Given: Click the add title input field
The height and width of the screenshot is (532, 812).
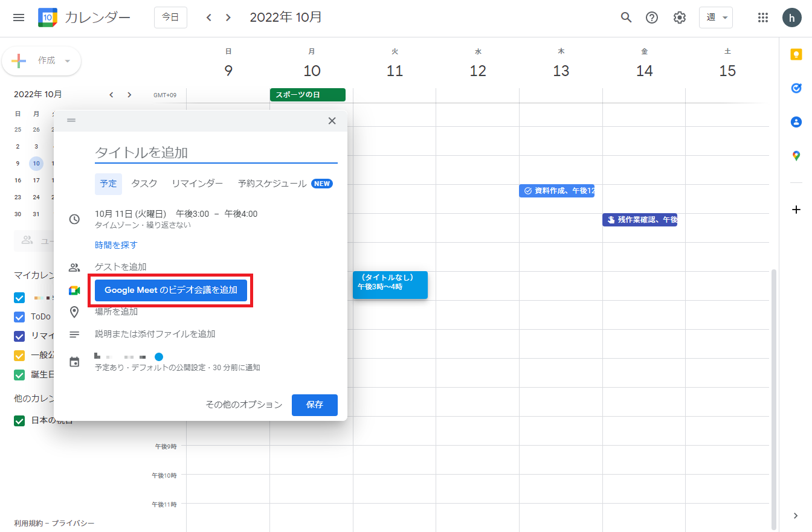Looking at the screenshot, I should click(x=216, y=153).
